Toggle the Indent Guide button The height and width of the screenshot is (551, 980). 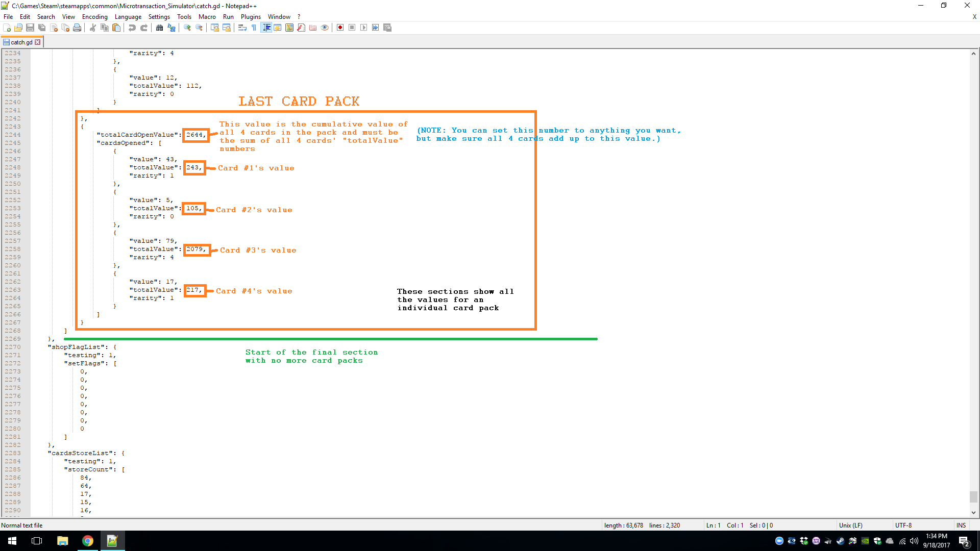[266, 28]
